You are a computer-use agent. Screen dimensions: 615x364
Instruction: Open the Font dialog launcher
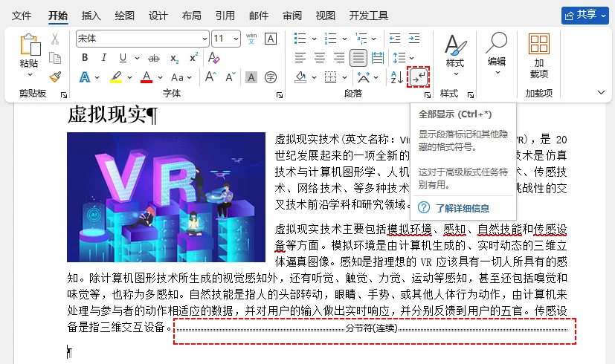tap(280, 94)
